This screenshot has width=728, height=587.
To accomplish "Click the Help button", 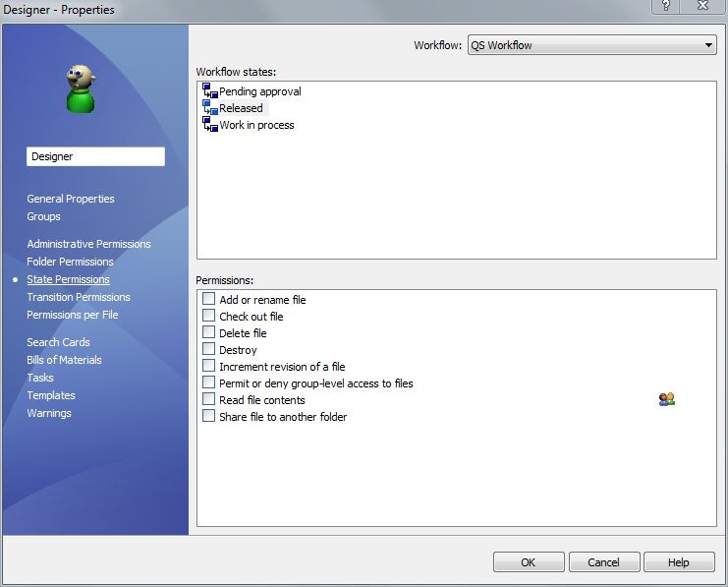I will pos(679,561).
